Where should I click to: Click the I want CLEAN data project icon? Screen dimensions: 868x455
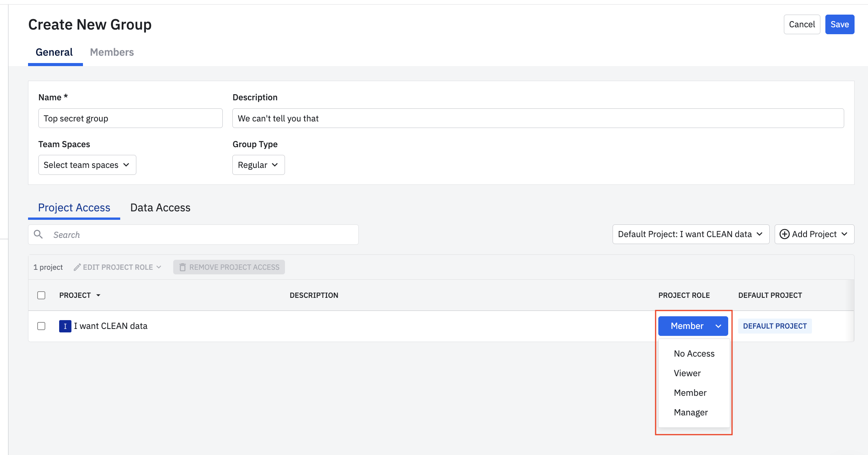(65, 326)
